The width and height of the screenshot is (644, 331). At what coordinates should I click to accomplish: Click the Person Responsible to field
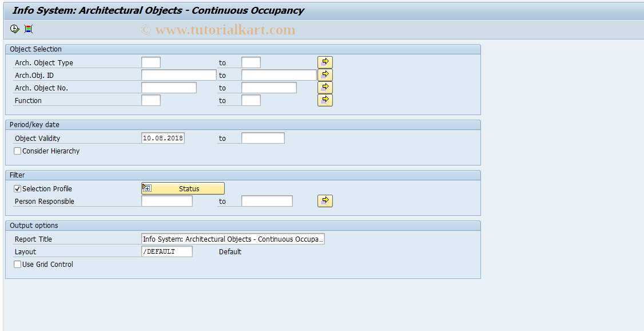click(x=267, y=201)
